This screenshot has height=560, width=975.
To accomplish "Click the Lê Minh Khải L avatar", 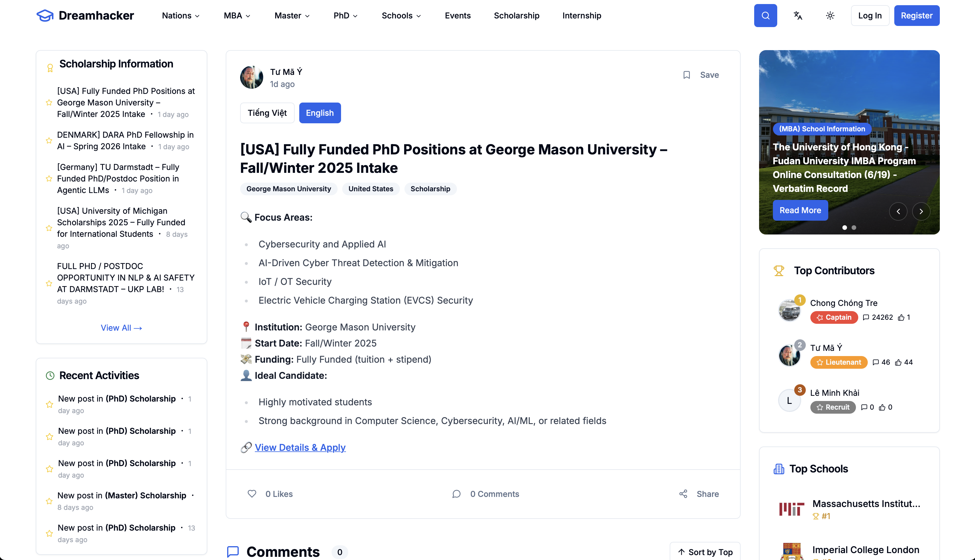I will tap(789, 400).
